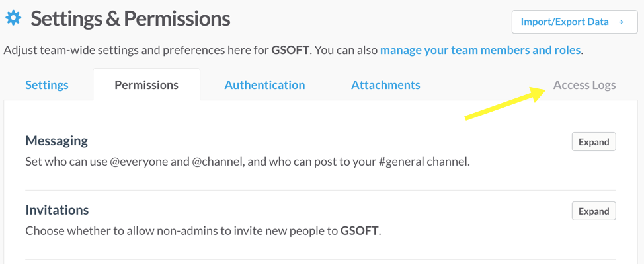Switch to the Settings tab
Screen dimensions: 644x264
pyautogui.click(x=47, y=85)
